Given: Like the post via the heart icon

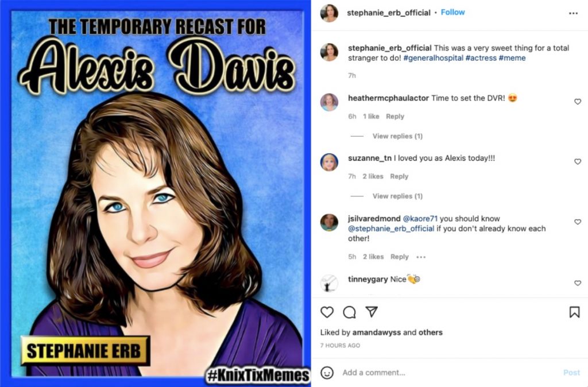Looking at the screenshot, I should pyautogui.click(x=327, y=312).
